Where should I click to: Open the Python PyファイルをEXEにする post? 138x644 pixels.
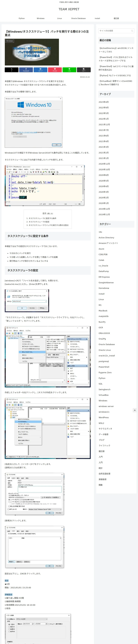click(x=115, y=75)
